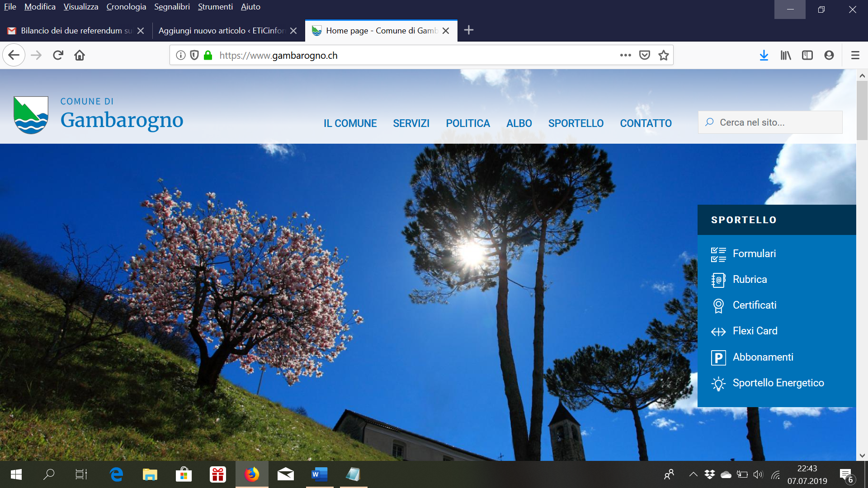The height and width of the screenshot is (488, 868).
Task: Click the Certificati ribbon badge icon
Action: (x=718, y=306)
